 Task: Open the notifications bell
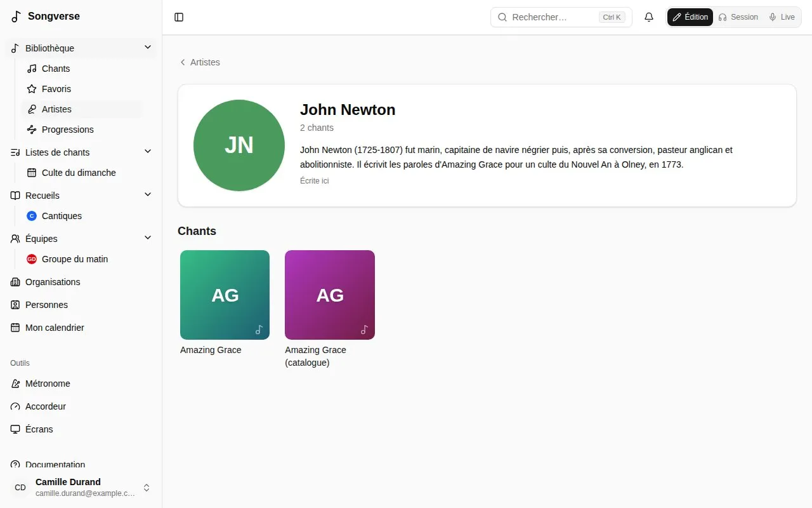click(649, 17)
